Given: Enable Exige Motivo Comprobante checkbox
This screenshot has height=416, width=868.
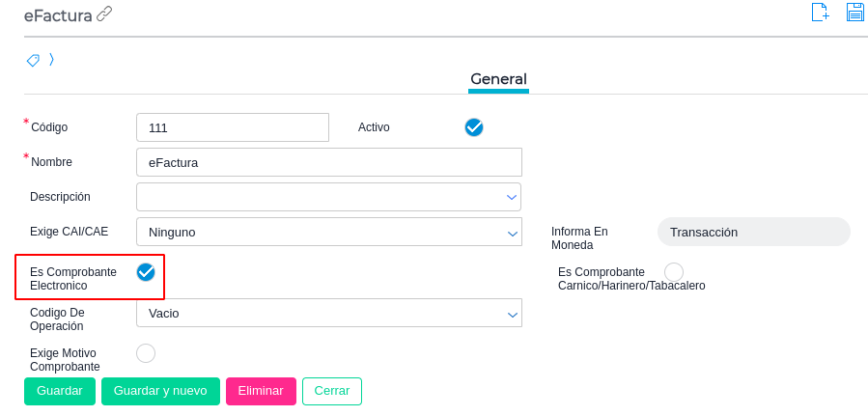Looking at the screenshot, I should pos(146,353).
